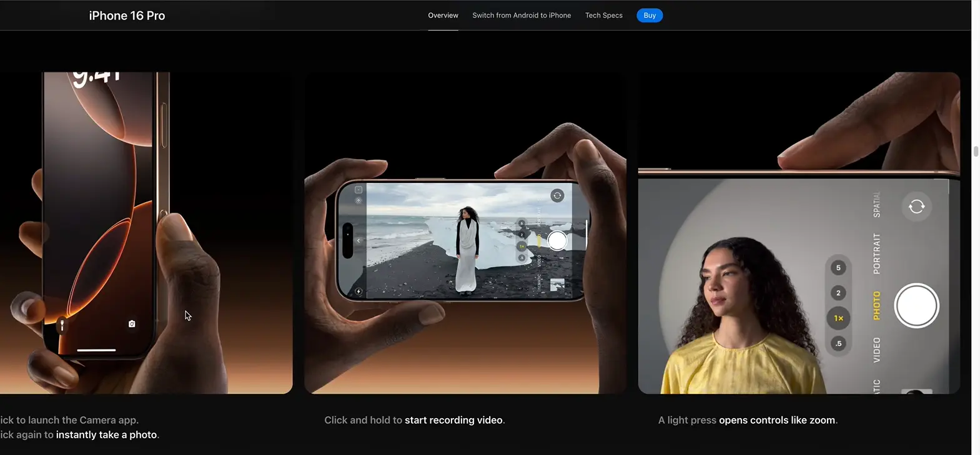Select the Overview tab
Screen dimensions: 980x455
pos(443,16)
